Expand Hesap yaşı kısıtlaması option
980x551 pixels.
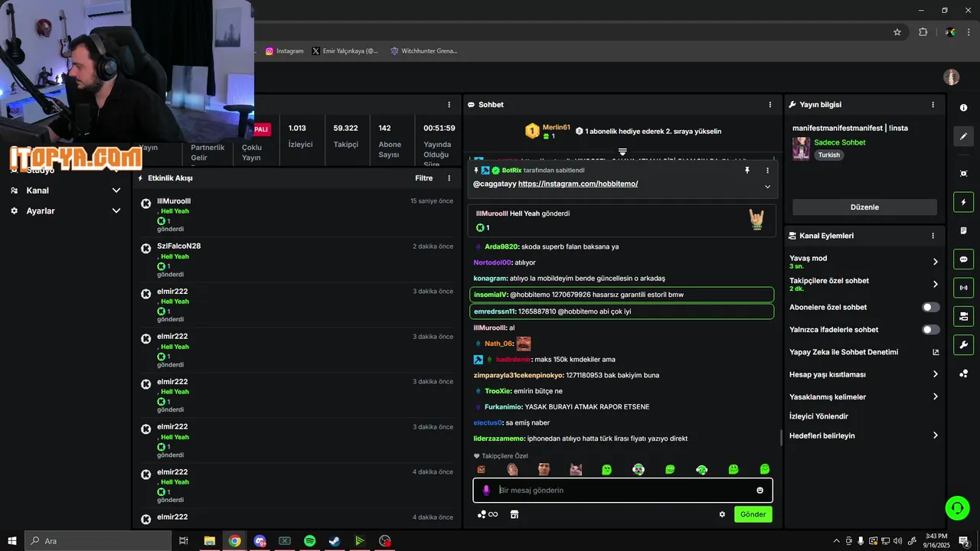[935, 374]
